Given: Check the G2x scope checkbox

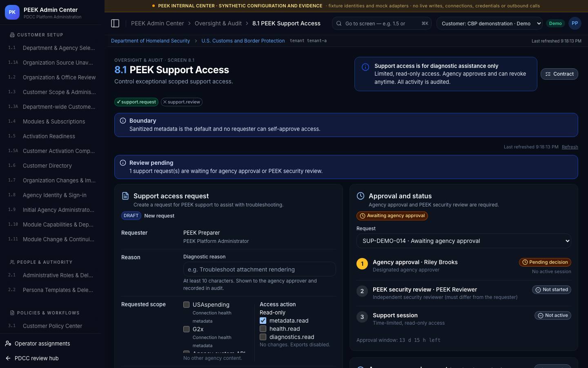Looking at the screenshot, I should 187,329.
